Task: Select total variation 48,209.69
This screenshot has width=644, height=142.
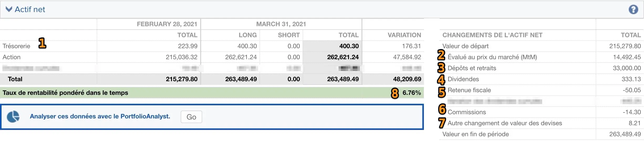Action: point(407,79)
